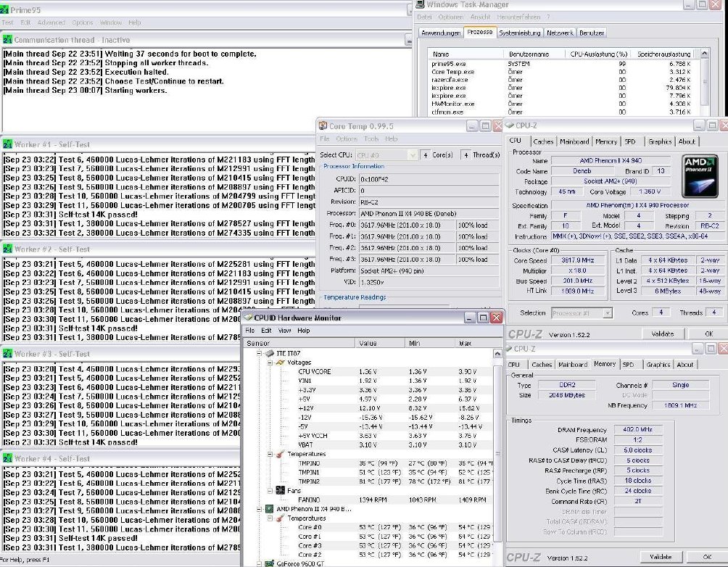Collapse the Fans tree node

(x=270, y=490)
